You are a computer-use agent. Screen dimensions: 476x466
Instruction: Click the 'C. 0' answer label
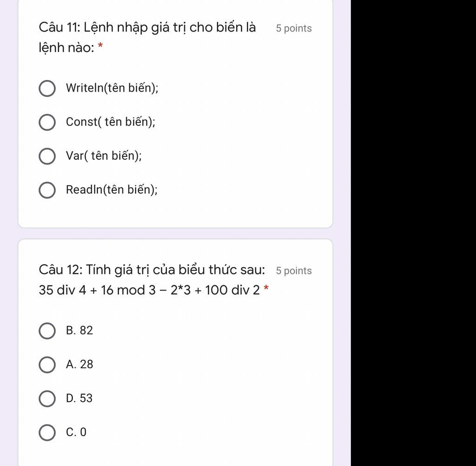click(76, 433)
